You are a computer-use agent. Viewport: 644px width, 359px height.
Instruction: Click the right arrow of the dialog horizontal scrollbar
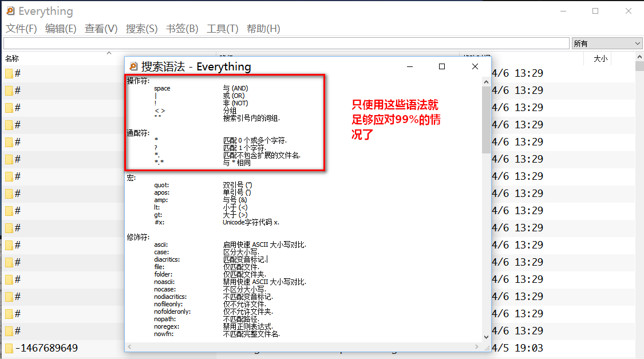point(477,346)
